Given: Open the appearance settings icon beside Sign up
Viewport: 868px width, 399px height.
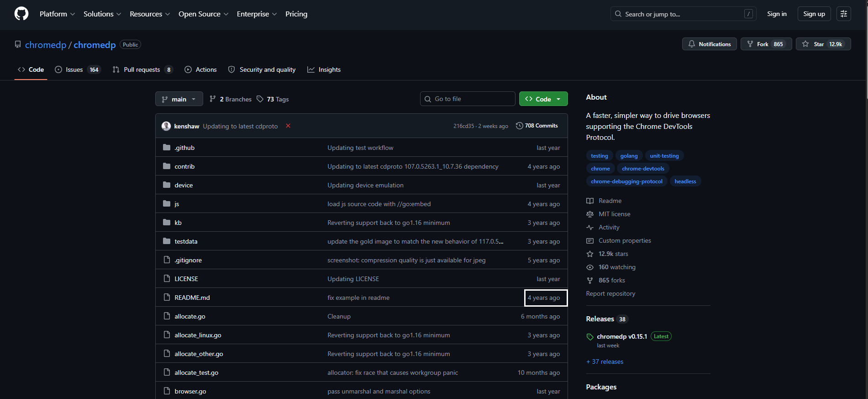Looking at the screenshot, I should (843, 14).
